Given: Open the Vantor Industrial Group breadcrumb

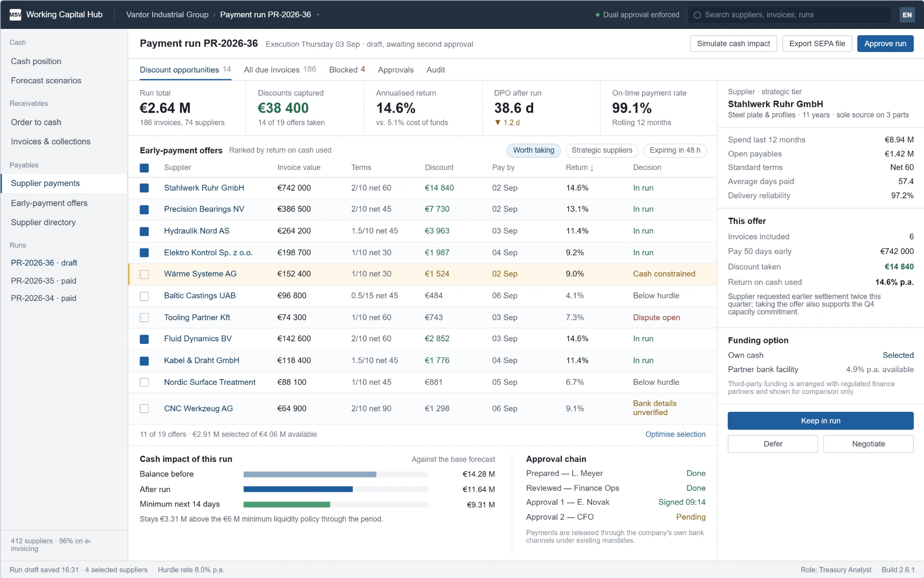Looking at the screenshot, I should click(167, 15).
